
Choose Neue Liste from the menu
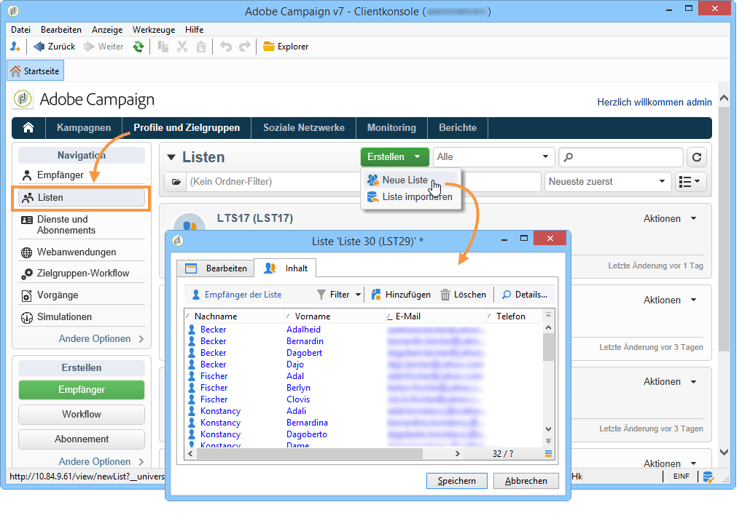tap(405, 180)
